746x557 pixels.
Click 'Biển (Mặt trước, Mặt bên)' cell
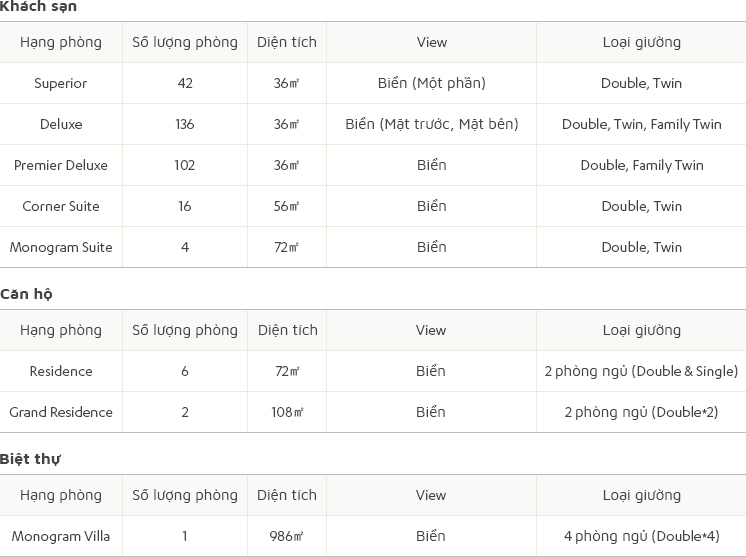pyautogui.click(x=432, y=124)
